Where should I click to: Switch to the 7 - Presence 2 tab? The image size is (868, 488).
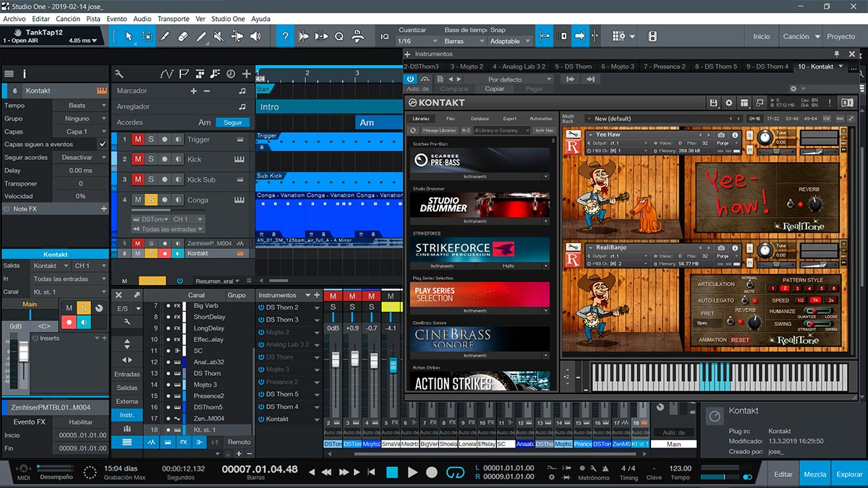pyautogui.click(x=664, y=67)
